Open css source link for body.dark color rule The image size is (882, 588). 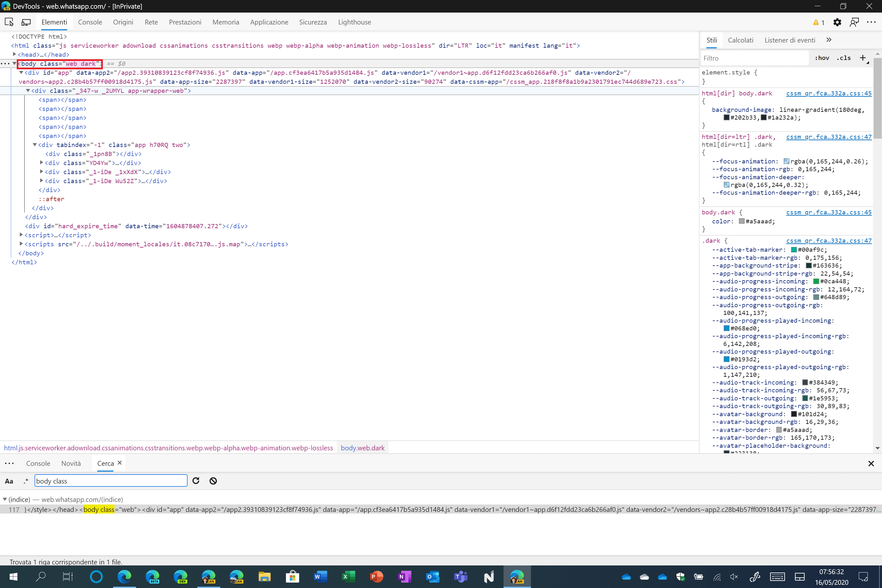(x=829, y=212)
